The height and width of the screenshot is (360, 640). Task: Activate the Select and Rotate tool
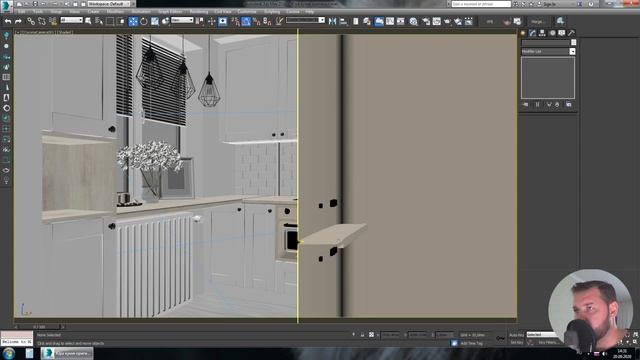pos(144,21)
